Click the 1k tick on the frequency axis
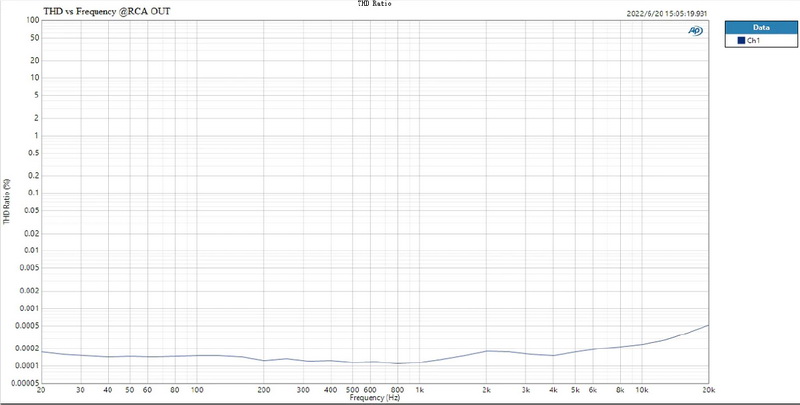 coord(421,390)
